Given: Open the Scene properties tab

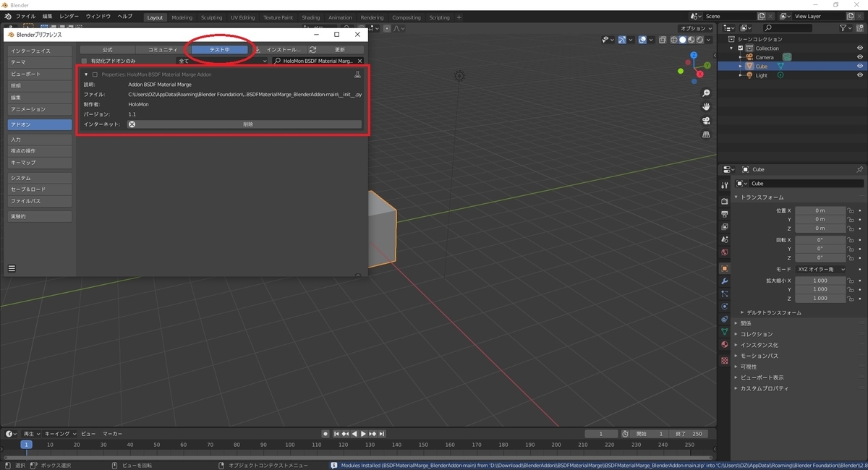Looking at the screenshot, I should click(724, 240).
